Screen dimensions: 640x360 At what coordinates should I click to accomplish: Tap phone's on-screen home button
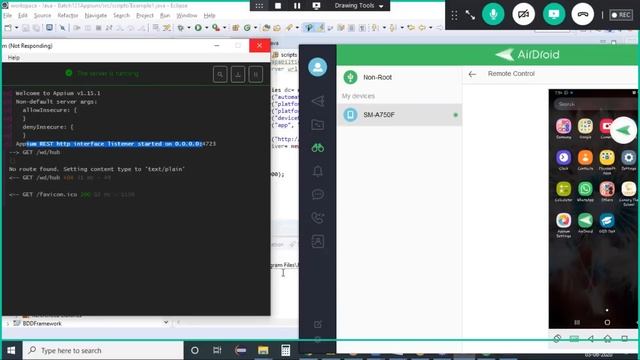pyautogui.click(x=607, y=322)
